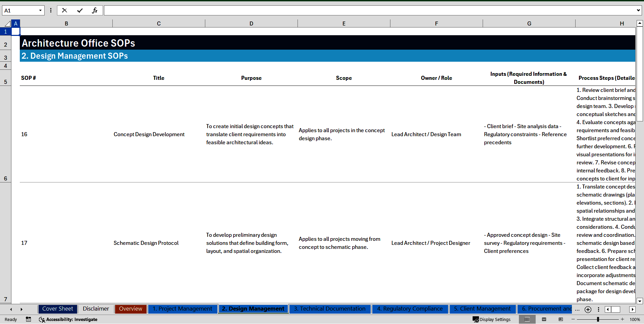Click the zoom slider handle
This screenshot has width=644, height=324.
[598, 319]
